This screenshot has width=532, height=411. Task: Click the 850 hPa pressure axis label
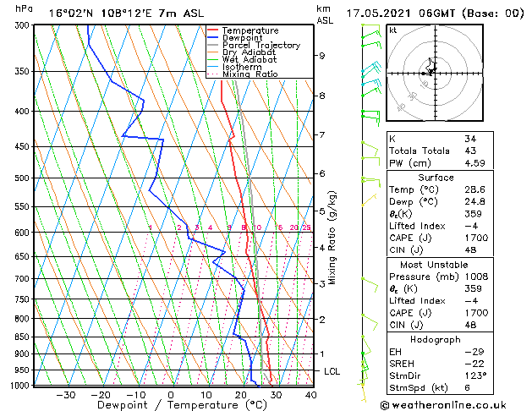pyautogui.click(x=24, y=337)
